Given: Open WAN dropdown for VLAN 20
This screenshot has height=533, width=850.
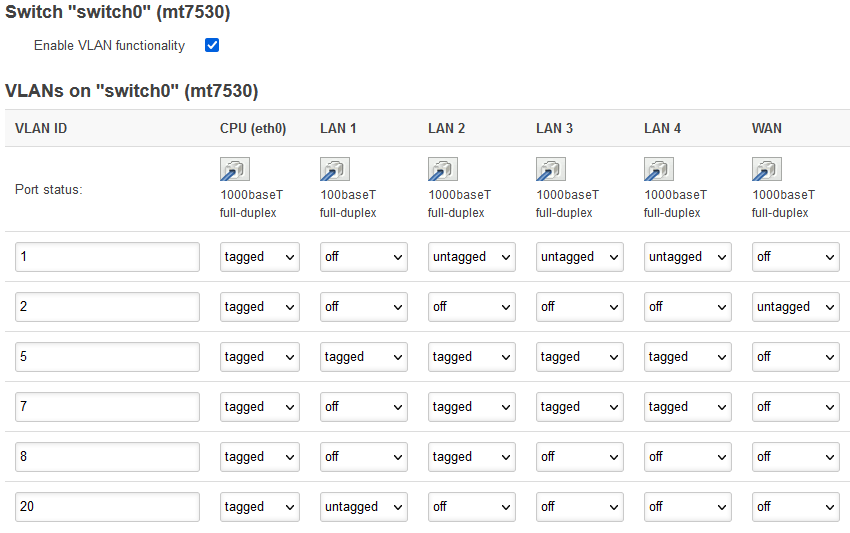Looking at the screenshot, I should click(795, 506).
